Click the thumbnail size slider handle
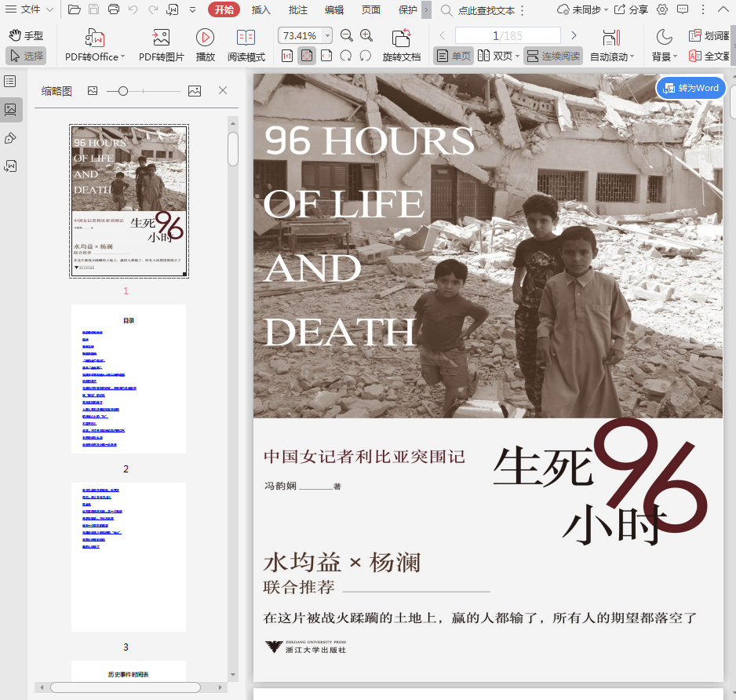 click(x=123, y=91)
